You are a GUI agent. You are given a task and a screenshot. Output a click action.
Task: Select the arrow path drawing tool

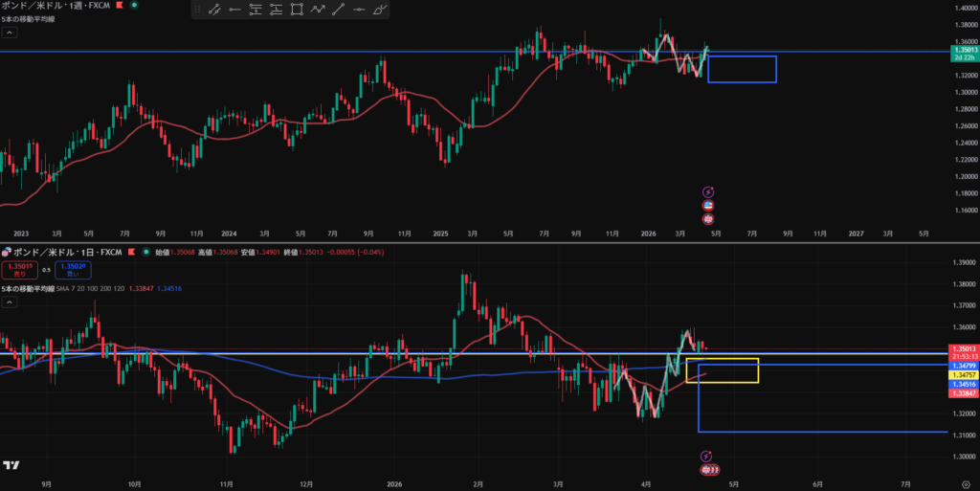(318, 10)
